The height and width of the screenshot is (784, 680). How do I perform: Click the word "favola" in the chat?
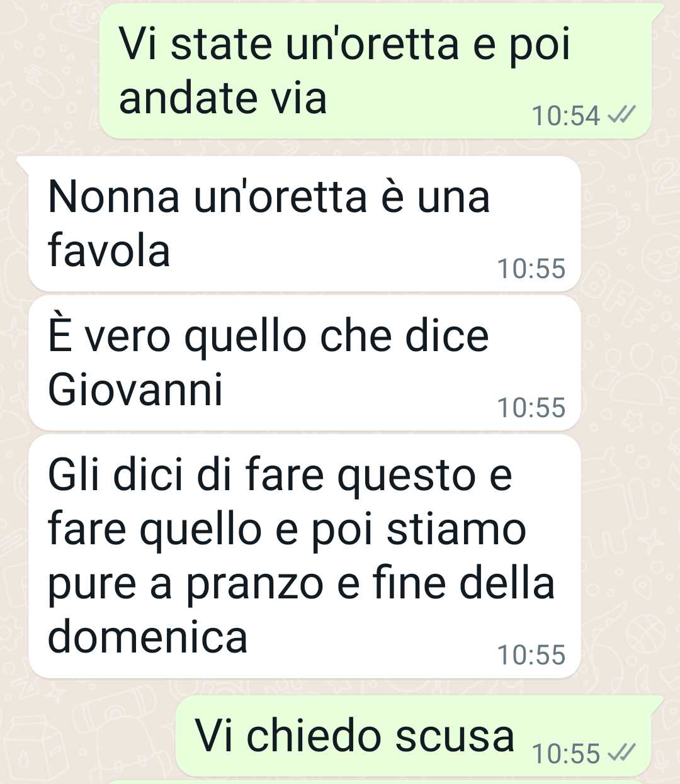(109, 250)
